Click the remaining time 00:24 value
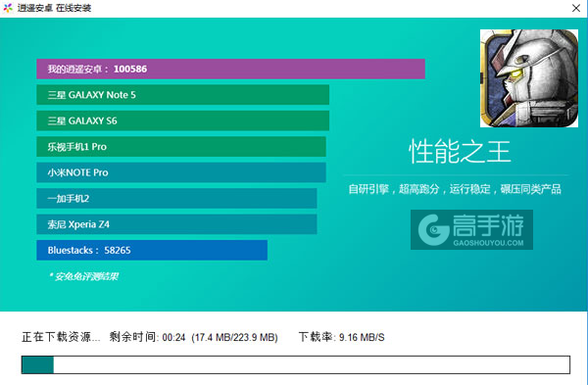Image resolution: width=588 pixels, height=385 pixels. tap(173, 337)
